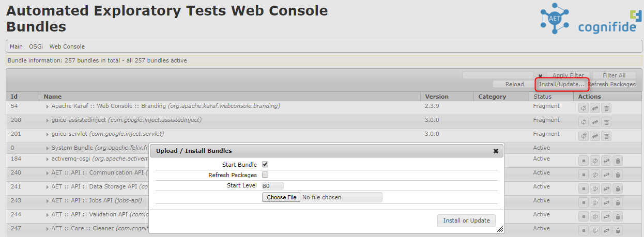Click Choose File to pick a bundle
Image resolution: width=644 pixels, height=237 pixels.
[x=281, y=197]
